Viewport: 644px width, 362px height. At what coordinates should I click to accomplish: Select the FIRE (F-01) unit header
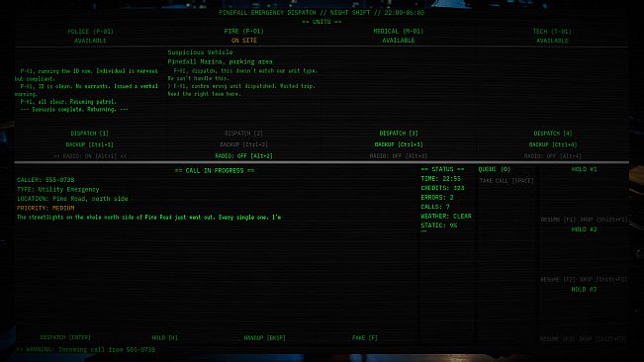coord(244,32)
